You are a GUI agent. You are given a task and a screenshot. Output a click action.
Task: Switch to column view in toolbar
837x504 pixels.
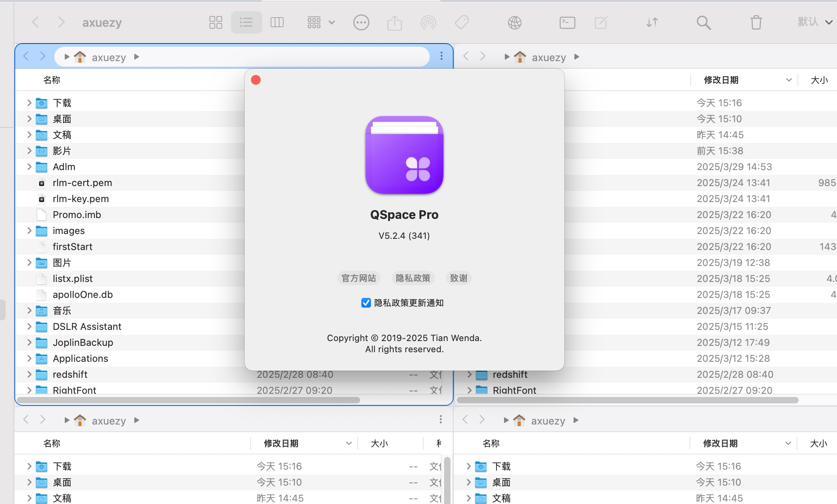277,22
